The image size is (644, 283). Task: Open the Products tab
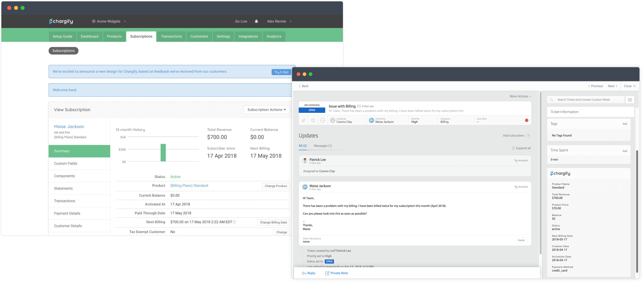[x=114, y=36]
